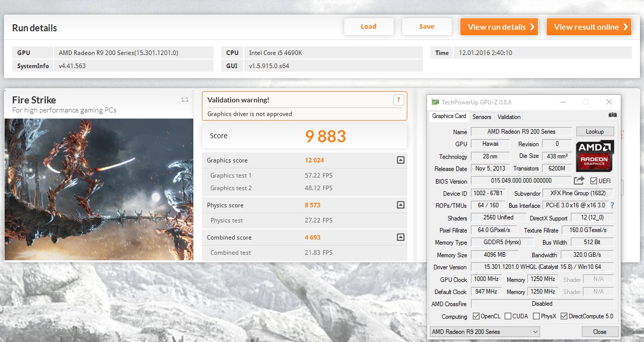Click the run Time value 12.01.2016 2:40:10

click(486, 52)
